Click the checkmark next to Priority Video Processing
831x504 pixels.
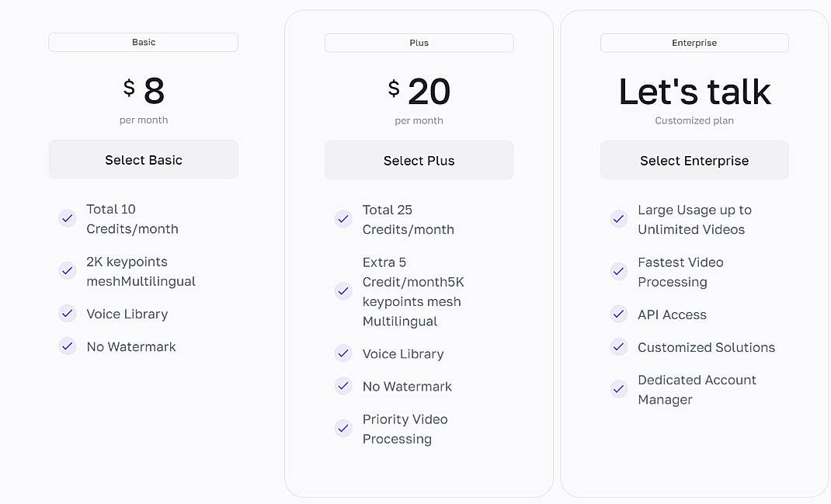point(343,428)
